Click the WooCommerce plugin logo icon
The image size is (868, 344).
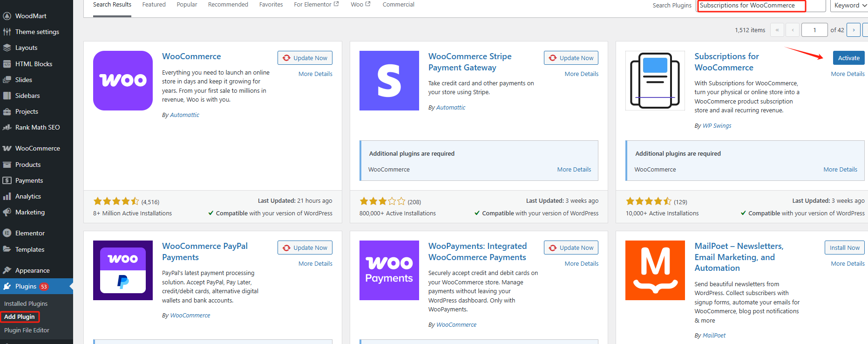[x=123, y=81]
